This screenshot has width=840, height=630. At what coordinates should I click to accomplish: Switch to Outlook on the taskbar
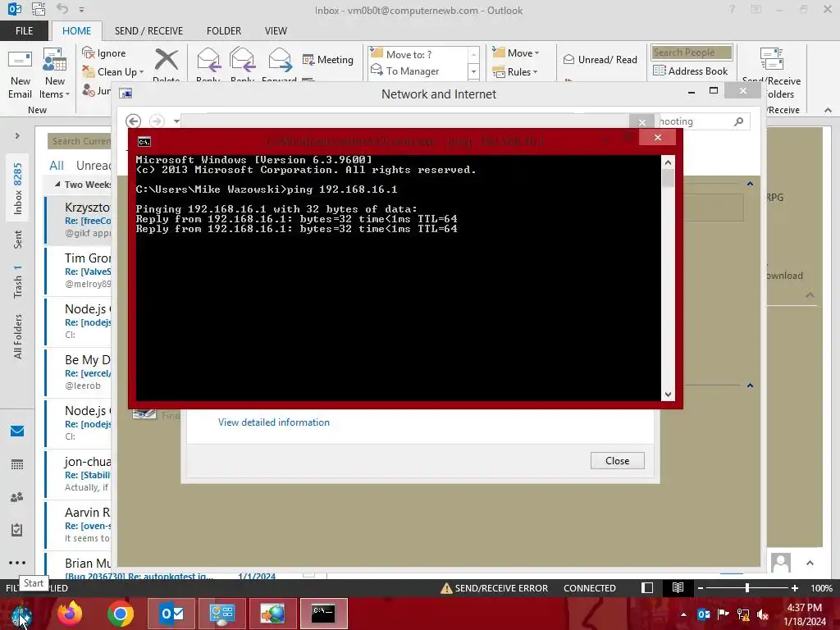[x=171, y=614]
